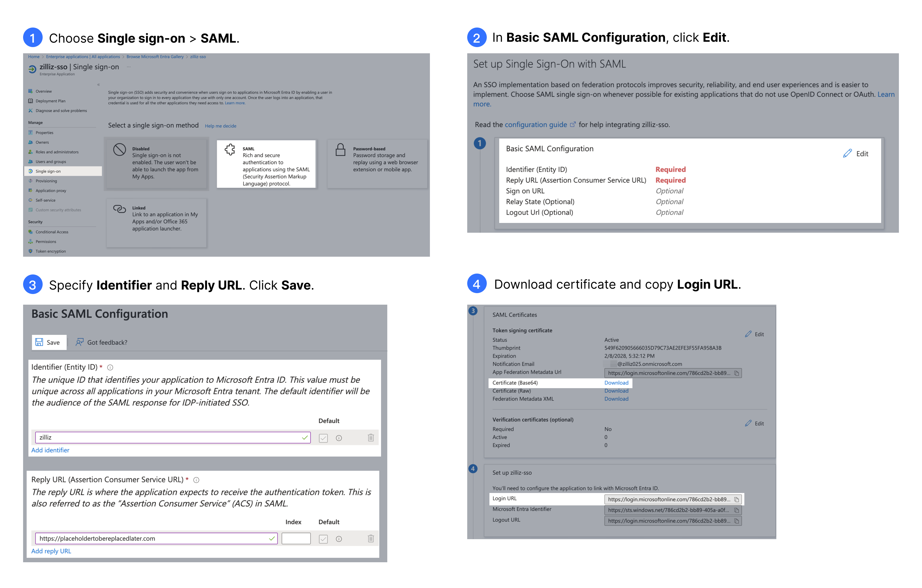Click info icon beside Reply URL heading

coord(196,480)
